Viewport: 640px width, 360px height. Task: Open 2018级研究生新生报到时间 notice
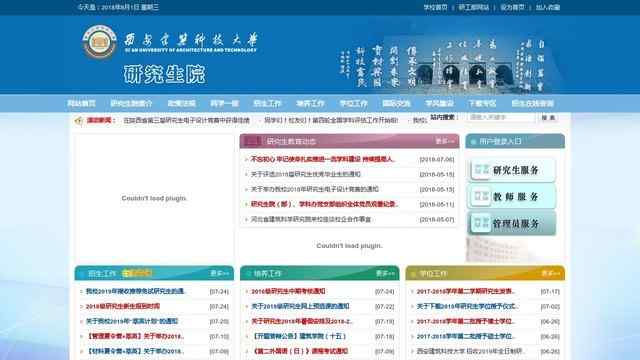pos(122,306)
